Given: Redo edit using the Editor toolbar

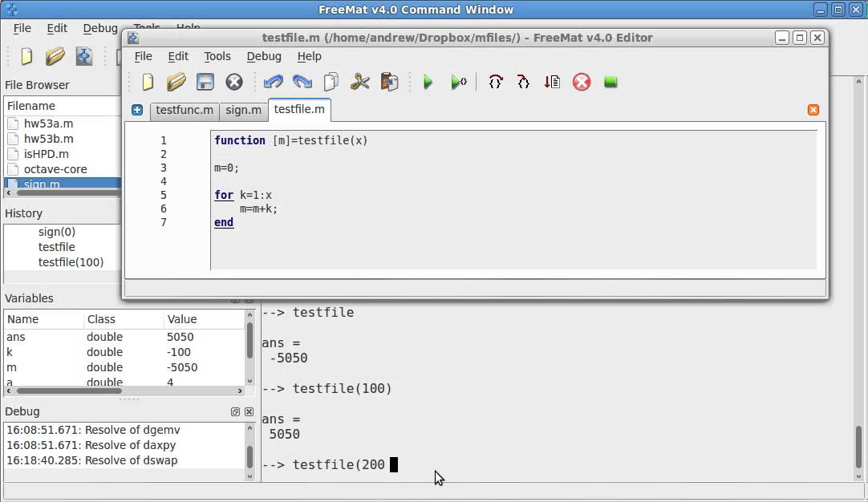Looking at the screenshot, I should pyautogui.click(x=302, y=83).
